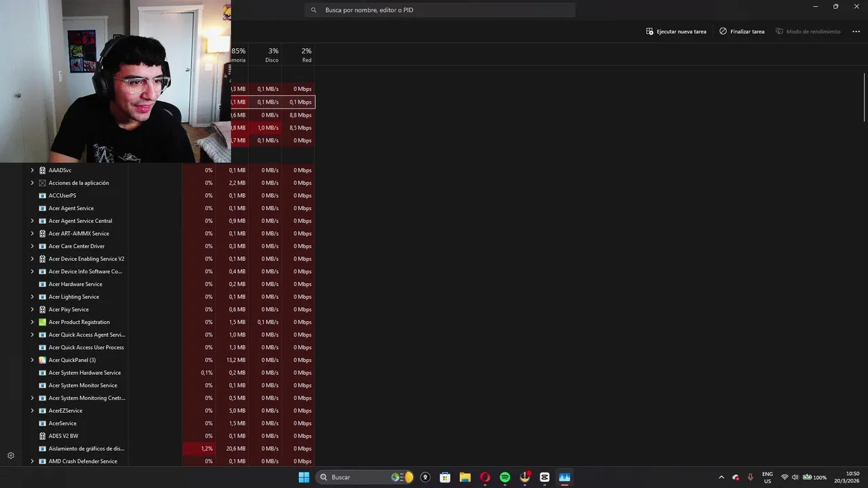Click the AcerService process icon

pyautogui.click(x=43, y=424)
